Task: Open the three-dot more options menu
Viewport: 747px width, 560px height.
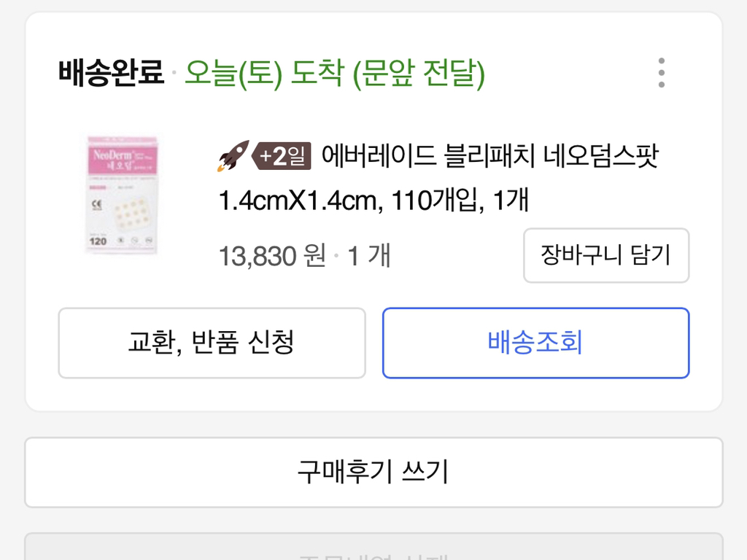Action: point(661,73)
